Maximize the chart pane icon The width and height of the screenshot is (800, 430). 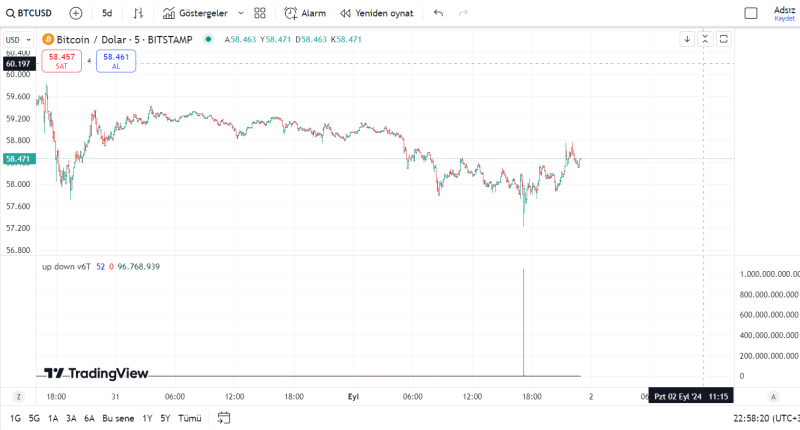723,39
